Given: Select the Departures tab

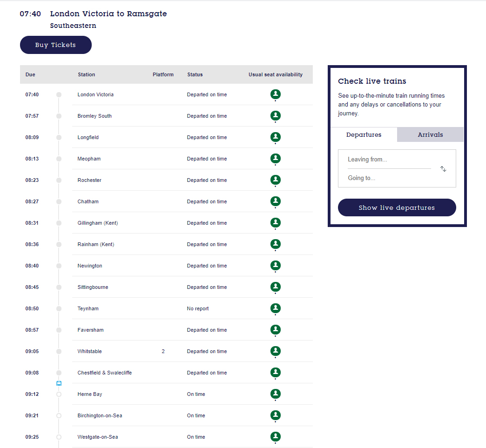Looking at the screenshot, I should pyautogui.click(x=364, y=135).
